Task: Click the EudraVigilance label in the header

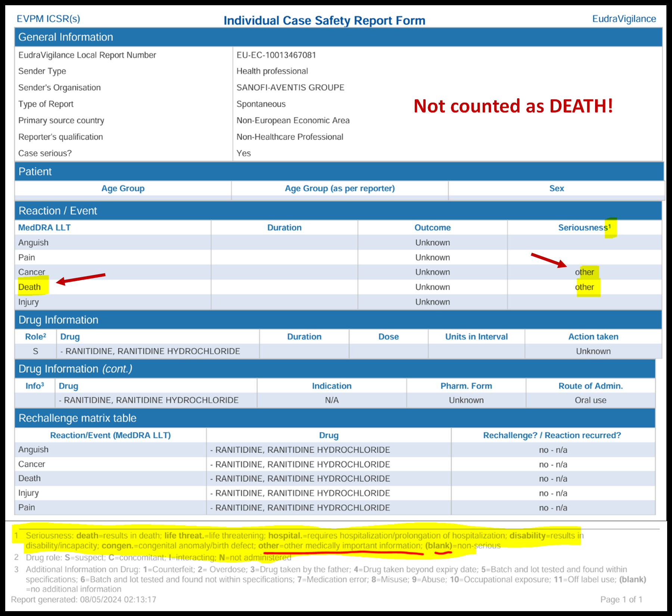Action: click(x=624, y=19)
